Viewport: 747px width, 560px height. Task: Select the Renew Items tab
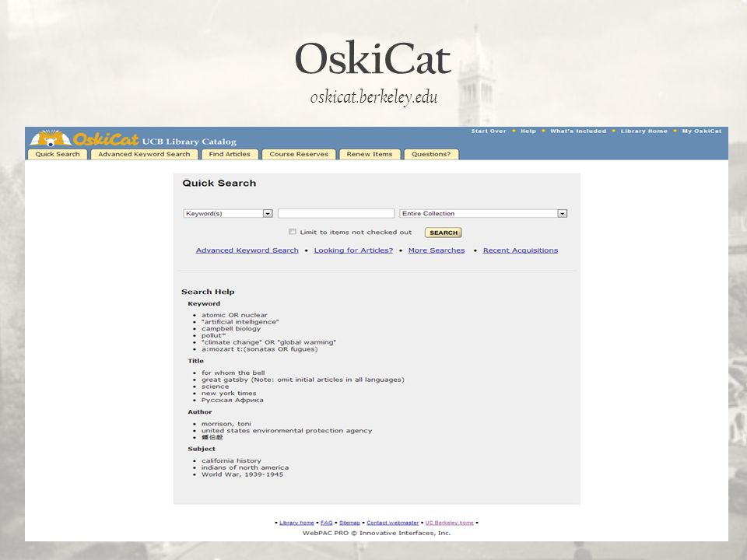click(370, 154)
